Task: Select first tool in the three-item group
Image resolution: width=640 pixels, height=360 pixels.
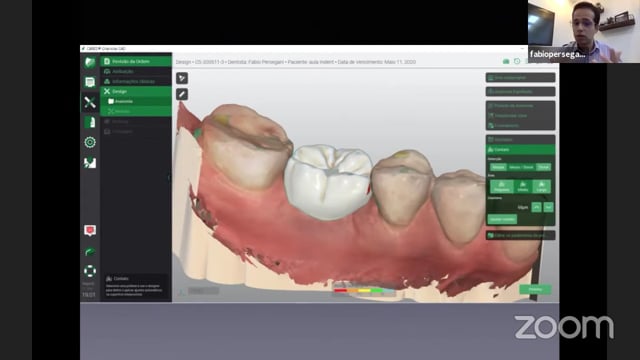Action: pos(520,106)
